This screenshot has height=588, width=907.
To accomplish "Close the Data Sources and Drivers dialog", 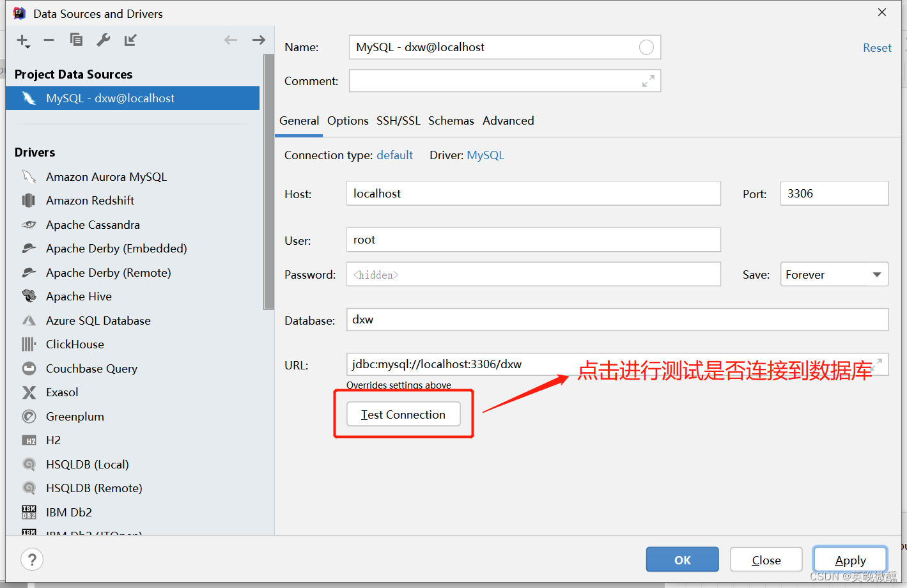I will (882, 13).
